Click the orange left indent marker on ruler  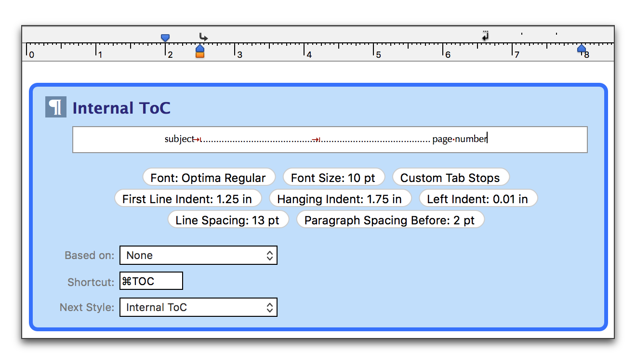pyautogui.click(x=200, y=55)
